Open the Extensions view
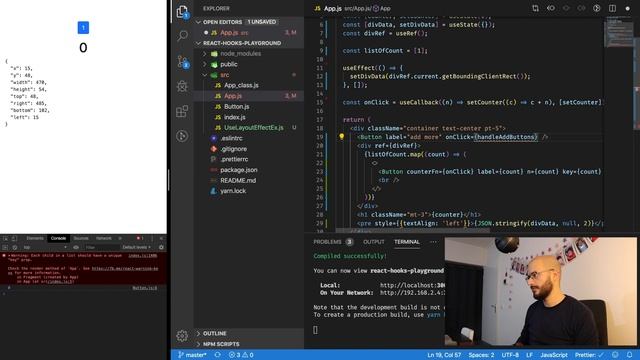Image resolution: width=640 pixels, height=360 pixels. pos(182,111)
